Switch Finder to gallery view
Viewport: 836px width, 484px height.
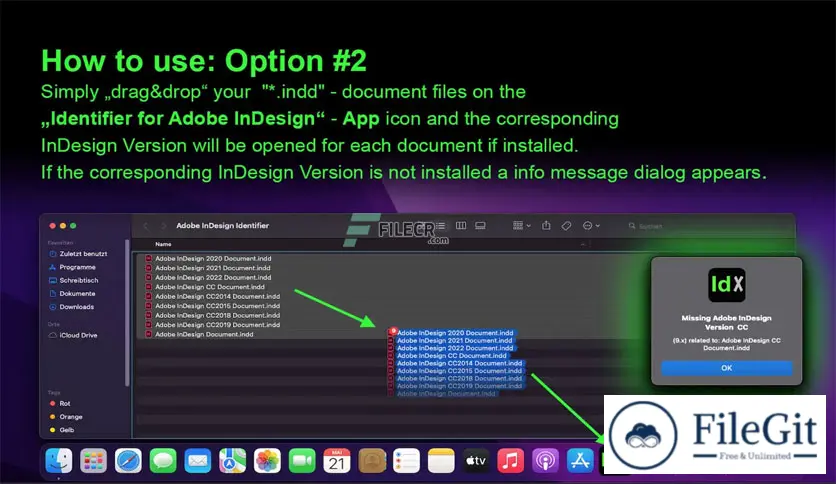(480, 226)
